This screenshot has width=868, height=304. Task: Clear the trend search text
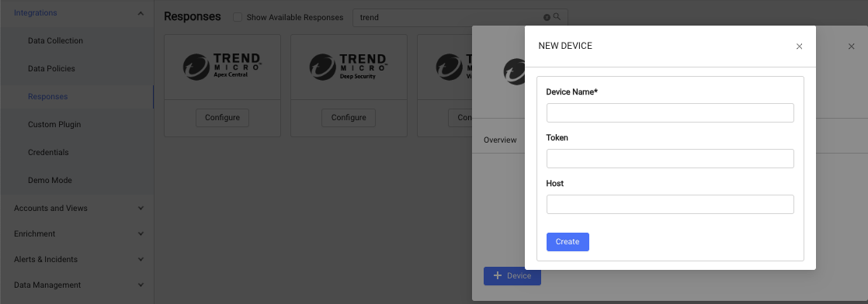tap(547, 17)
